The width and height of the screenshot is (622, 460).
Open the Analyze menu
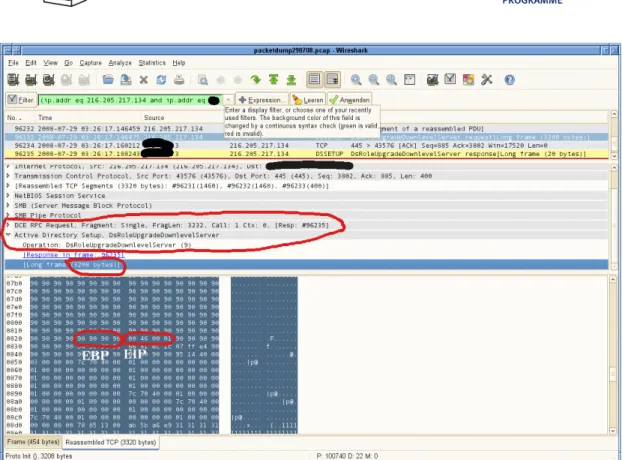(120, 63)
